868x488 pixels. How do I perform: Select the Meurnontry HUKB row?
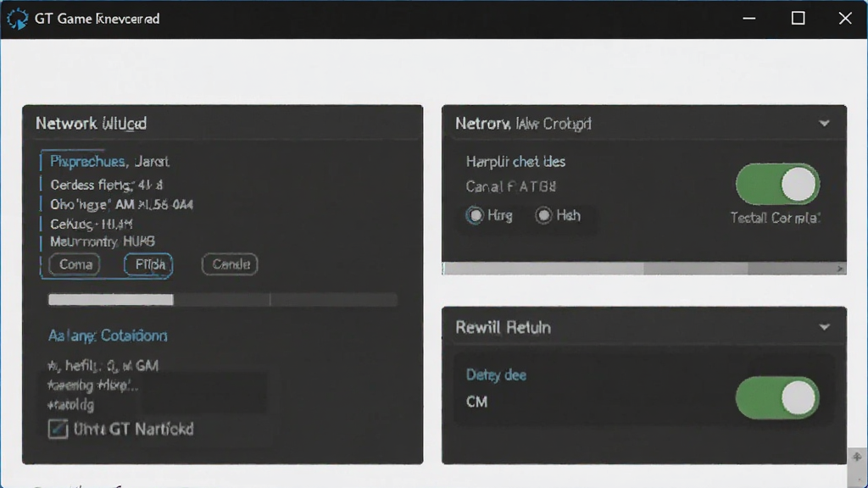[103, 241]
